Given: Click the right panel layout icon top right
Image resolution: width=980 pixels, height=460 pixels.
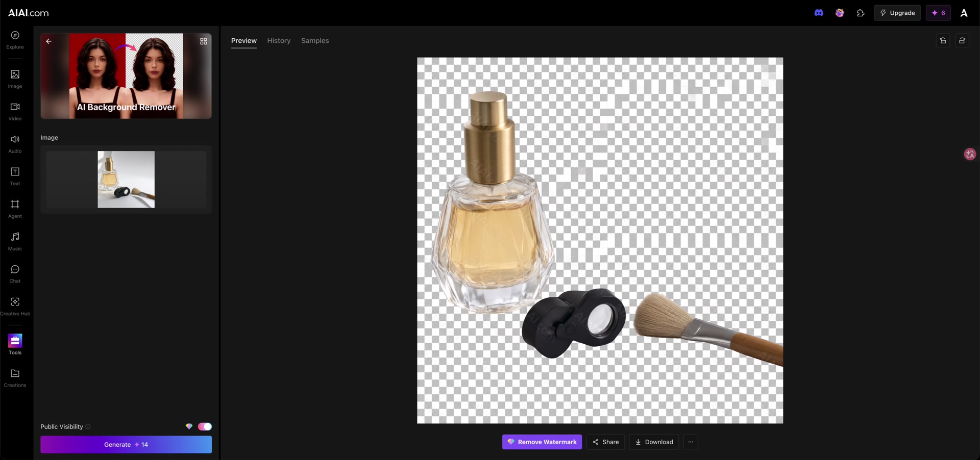Looking at the screenshot, I should [962, 41].
